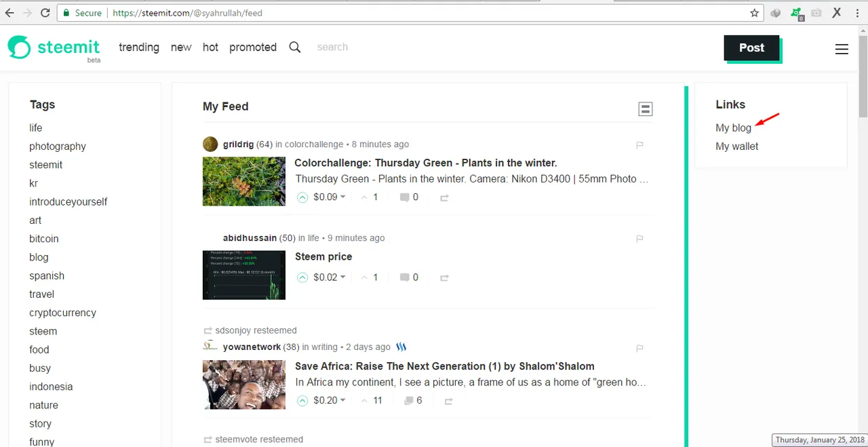Viewport: 868px width, 447px height.
Task: View 11 voters on Save Africa post
Action: point(372,401)
